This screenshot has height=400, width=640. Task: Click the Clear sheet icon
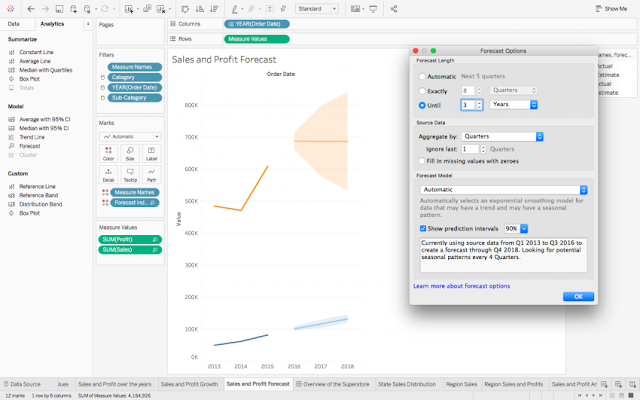(x=161, y=9)
